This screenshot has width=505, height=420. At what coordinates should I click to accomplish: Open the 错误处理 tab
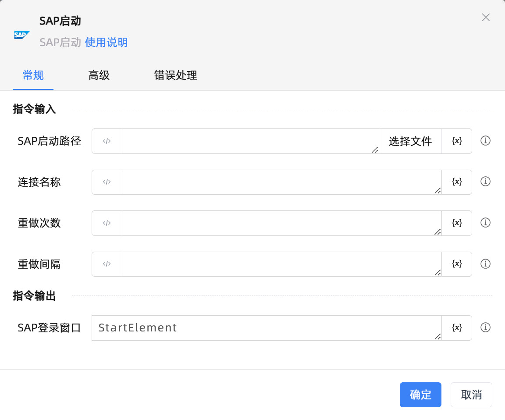tap(175, 75)
